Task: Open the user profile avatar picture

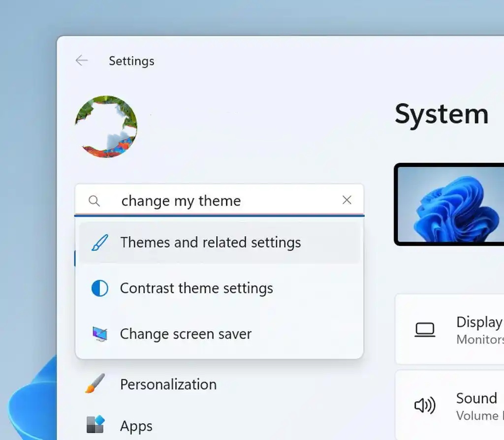Action: click(x=106, y=126)
